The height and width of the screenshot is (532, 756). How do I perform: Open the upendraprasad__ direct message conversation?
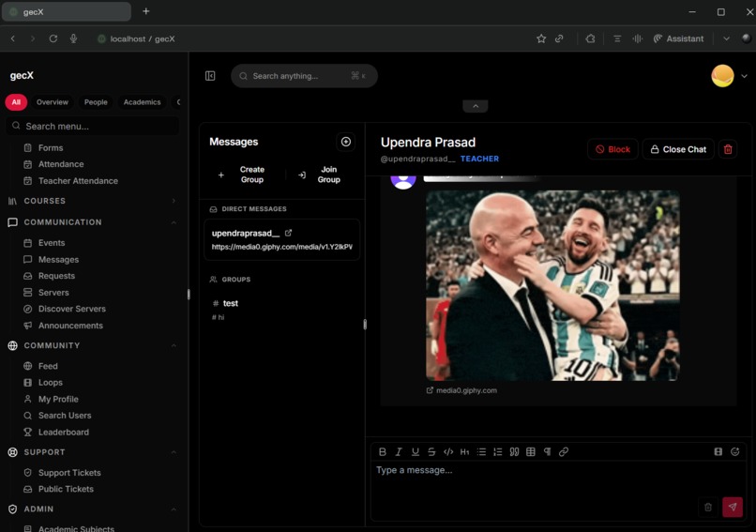(x=282, y=239)
